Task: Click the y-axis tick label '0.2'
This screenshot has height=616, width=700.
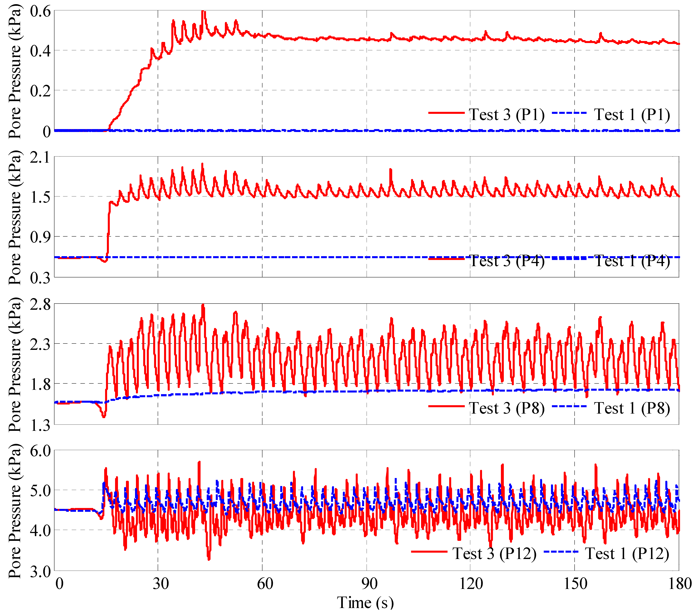Action: click(x=40, y=91)
